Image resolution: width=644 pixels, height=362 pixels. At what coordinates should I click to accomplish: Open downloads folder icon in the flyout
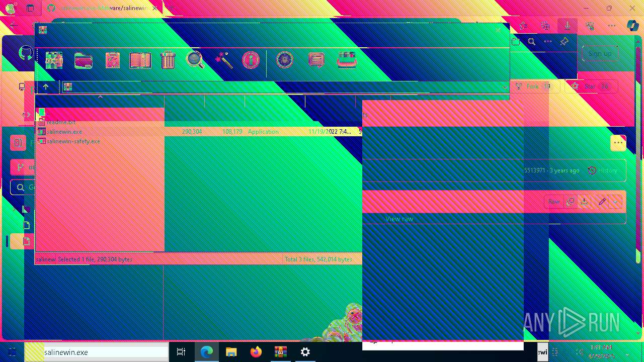click(516, 42)
